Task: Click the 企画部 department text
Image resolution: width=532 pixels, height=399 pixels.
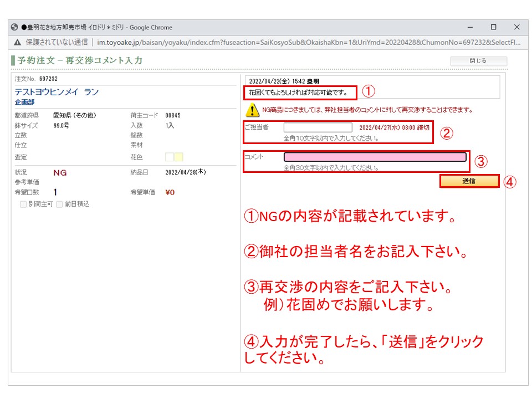Action: pos(24,102)
